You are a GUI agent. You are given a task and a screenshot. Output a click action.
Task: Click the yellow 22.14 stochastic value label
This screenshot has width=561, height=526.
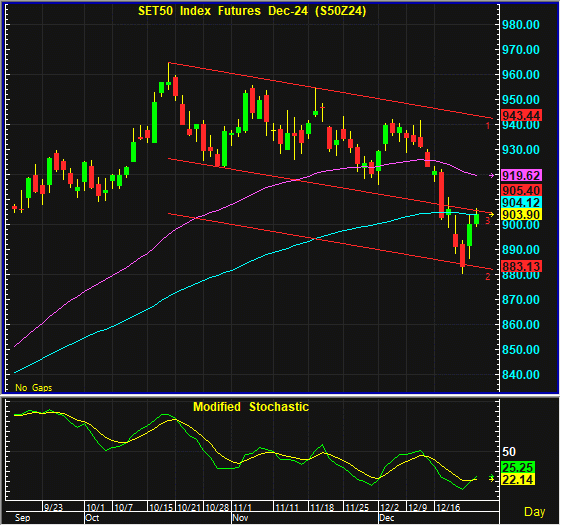518,479
